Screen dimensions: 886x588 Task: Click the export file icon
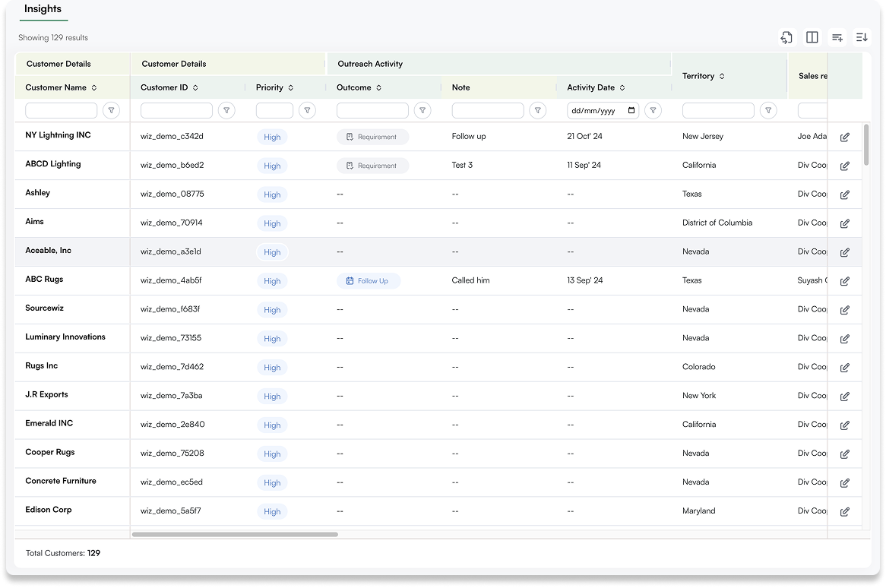[786, 37]
